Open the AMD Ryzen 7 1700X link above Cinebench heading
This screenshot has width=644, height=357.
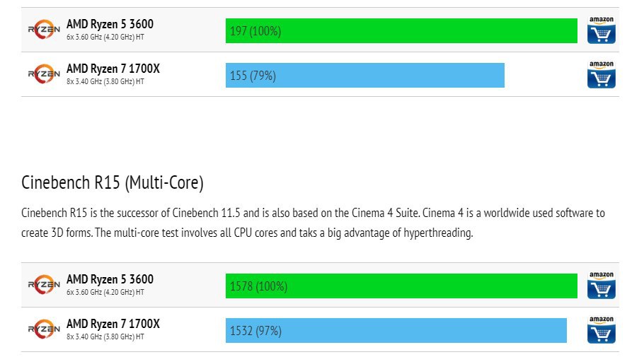pos(113,69)
